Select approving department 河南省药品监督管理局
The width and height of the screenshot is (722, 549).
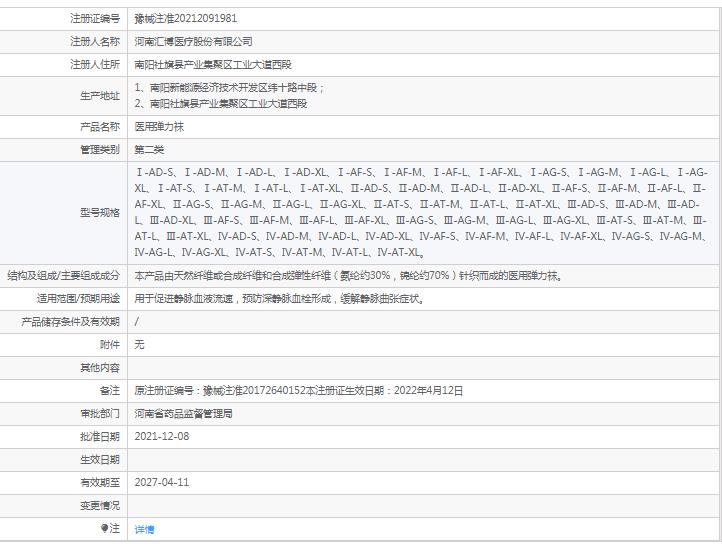point(183,414)
